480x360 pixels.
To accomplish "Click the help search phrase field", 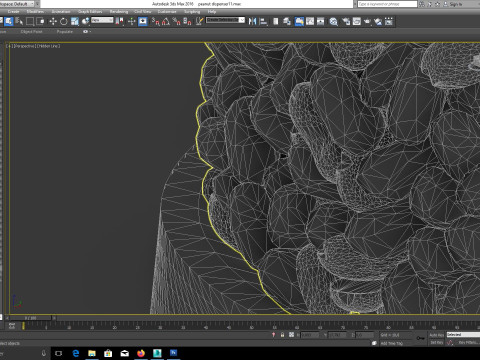I will (x=387, y=4).
